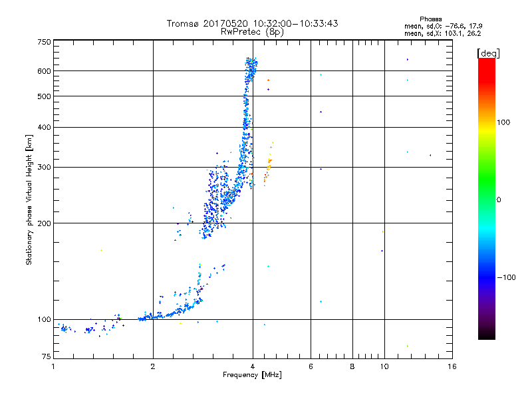
Task: Click the y-axis tick label "600"
Action: tap(44, 71)
